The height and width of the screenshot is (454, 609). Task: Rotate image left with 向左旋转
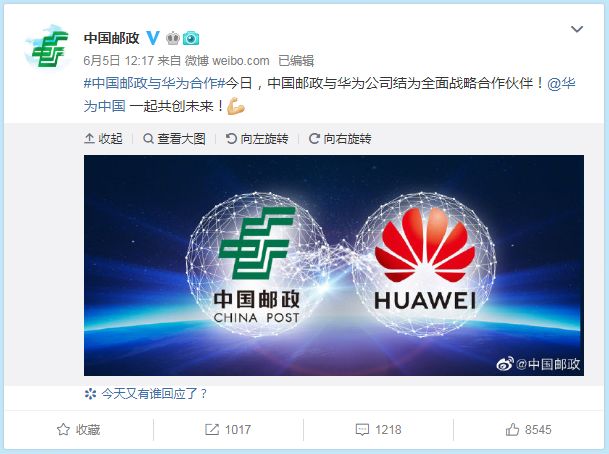click(x=257, y=138)
